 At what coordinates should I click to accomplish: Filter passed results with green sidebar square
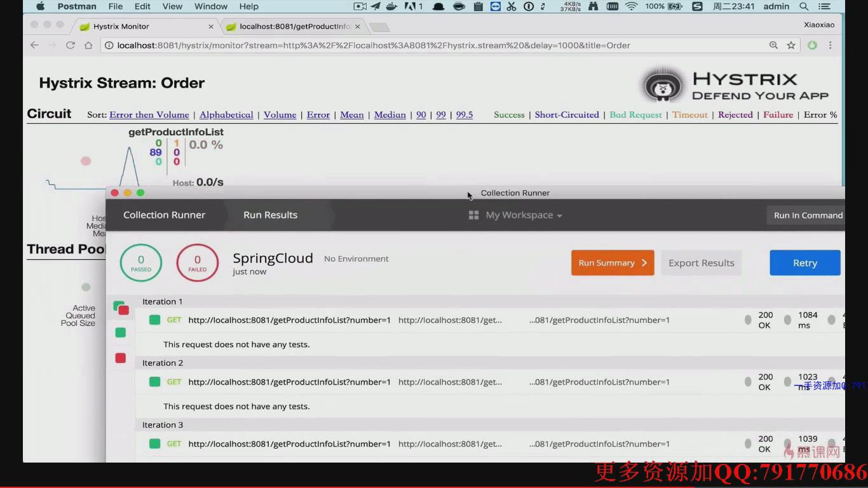coord(120,332)
